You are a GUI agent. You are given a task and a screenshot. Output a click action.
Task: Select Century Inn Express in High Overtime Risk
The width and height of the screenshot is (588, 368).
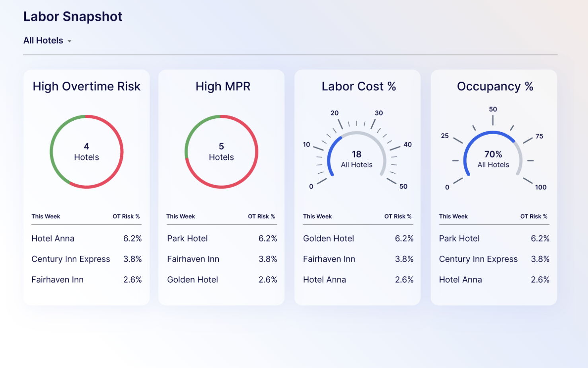71,259
